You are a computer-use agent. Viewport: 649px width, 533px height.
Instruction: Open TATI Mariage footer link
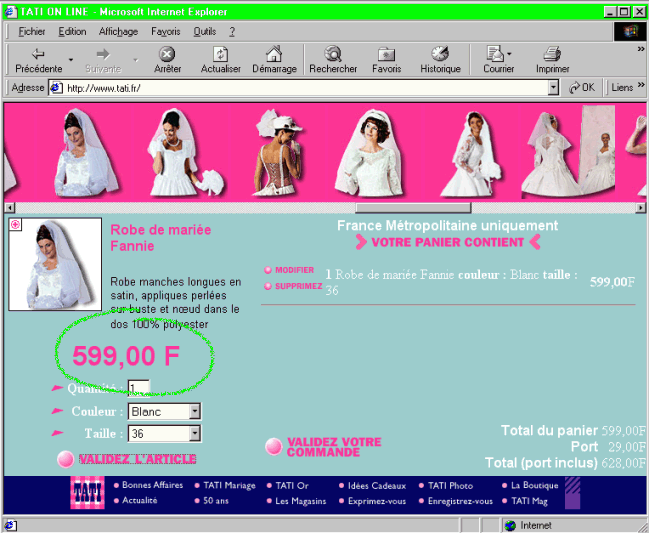coord(229,485)
